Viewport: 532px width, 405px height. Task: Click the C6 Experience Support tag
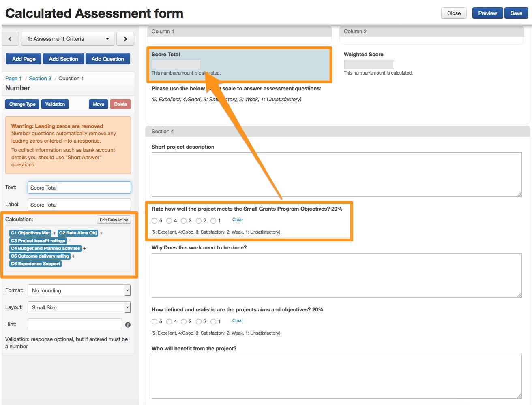click(x=35, y=264)
